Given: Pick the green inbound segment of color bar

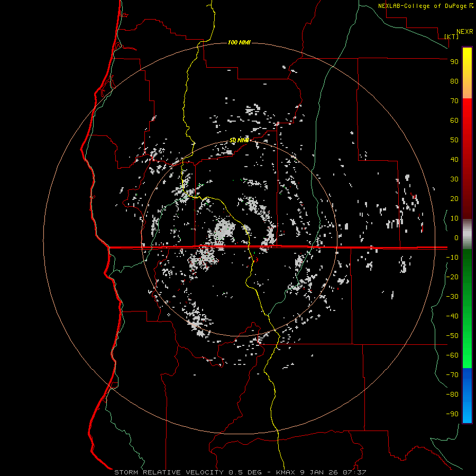Looking at the screenshot, I should (467, 308).
